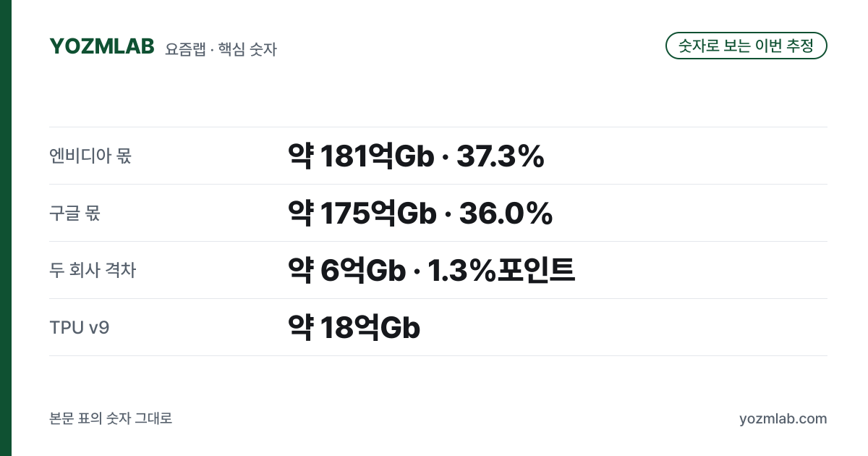This screenshot has height=456, width=868.
Task: Click the 175억Gb figure in the 구글 row
Action: pos(378,214)
